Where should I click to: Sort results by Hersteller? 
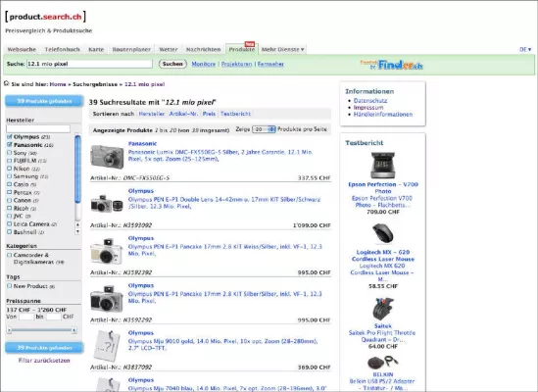point(152,114)
